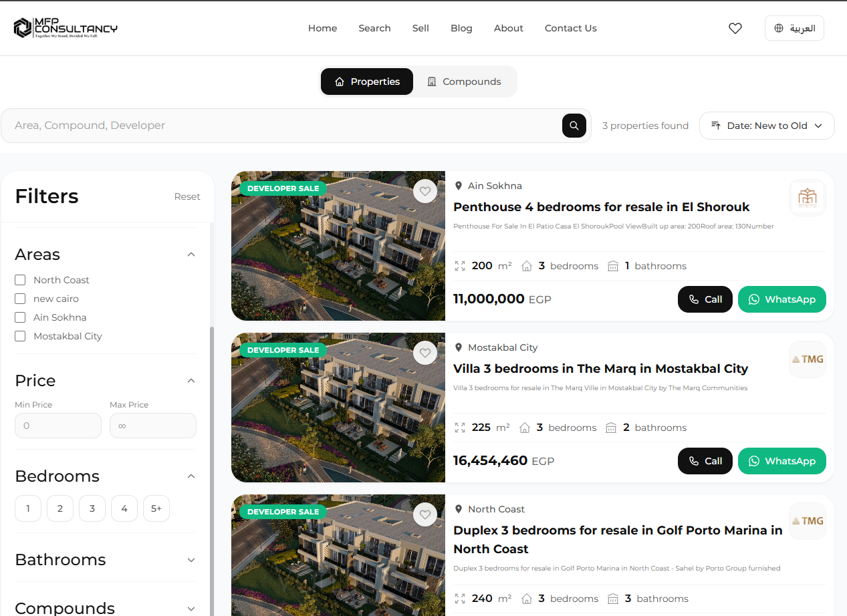The height and width of the screenshot is (616, 847).
Task: Collapse the Areas filter section
Action: pyautogui.click(x=191, y=255)
